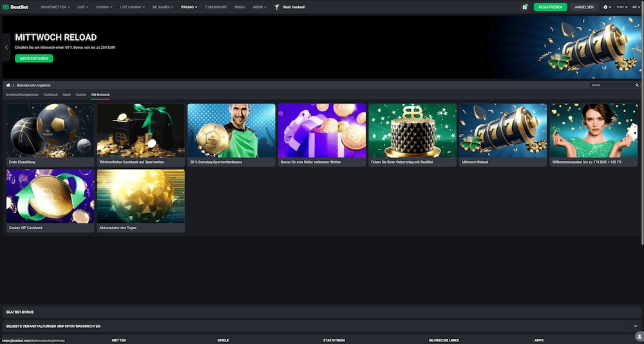The height and width of the screenshot is (344, 644).
Task: Select the Cashback tab
Action: point(50,95)
